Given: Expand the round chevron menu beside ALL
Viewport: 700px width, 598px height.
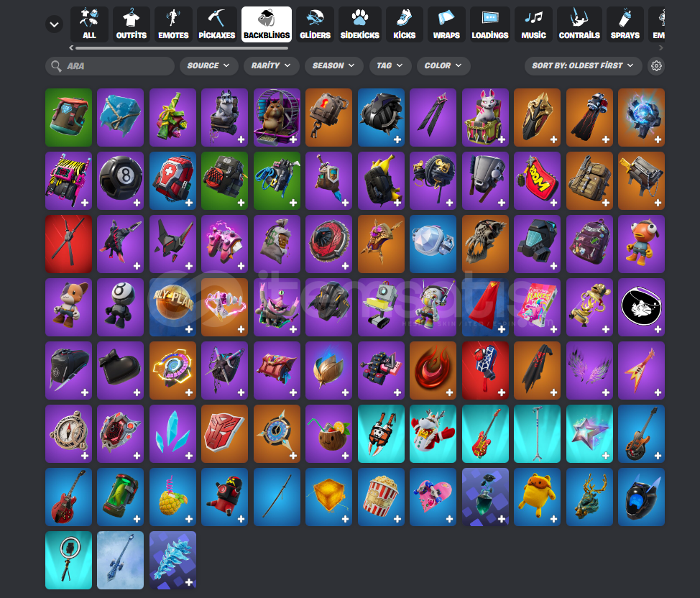Looking at the screenshot, I should (x=55, y=24).
